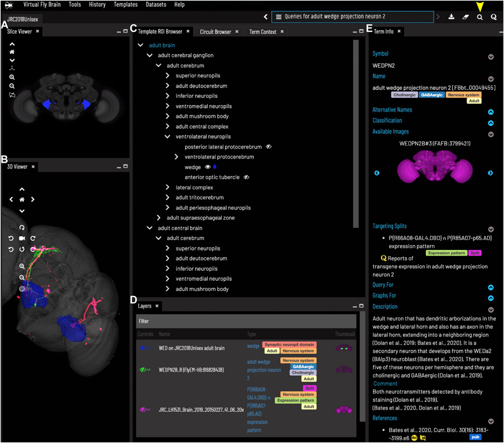The width and height of the screenshot is (504, 443).
Task: Collapse the adult central brain node
Action: (x=150, y=228)
